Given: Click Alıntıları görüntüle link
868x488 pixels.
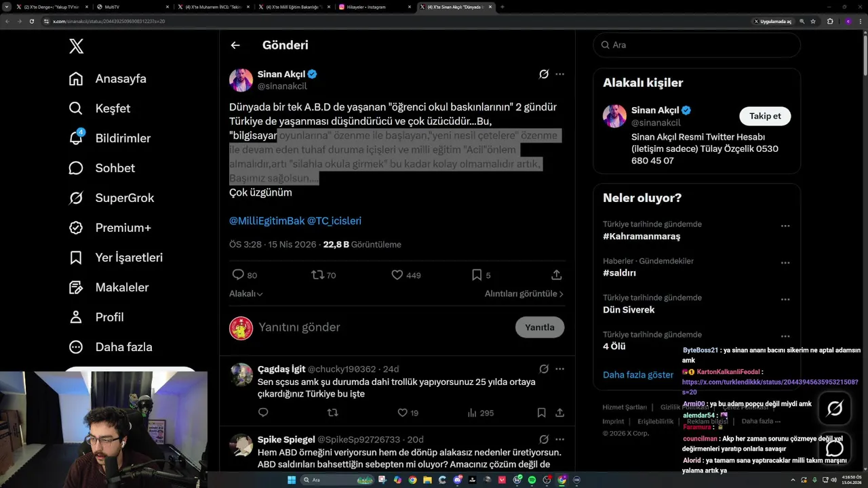Looking at the screenshot, I should (524, 294).
